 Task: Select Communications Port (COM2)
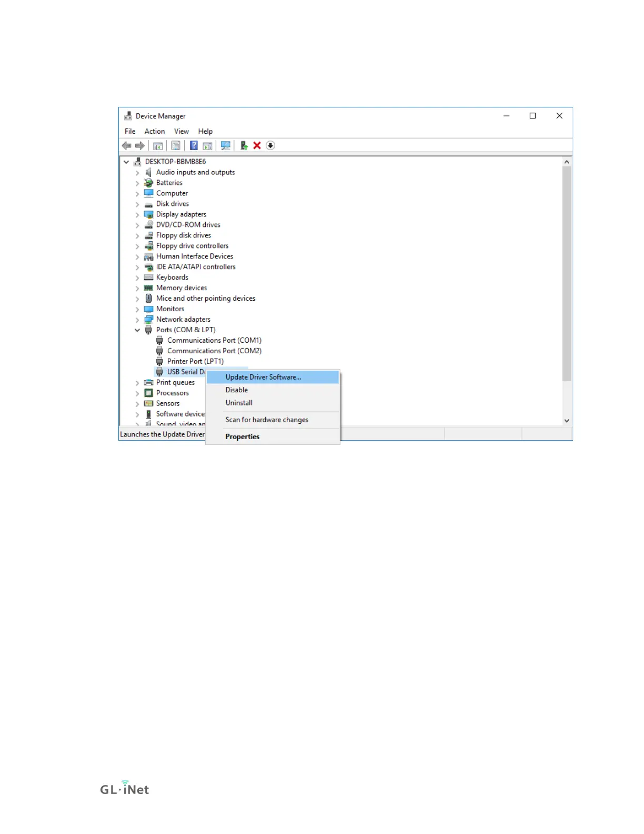[214, 351]
